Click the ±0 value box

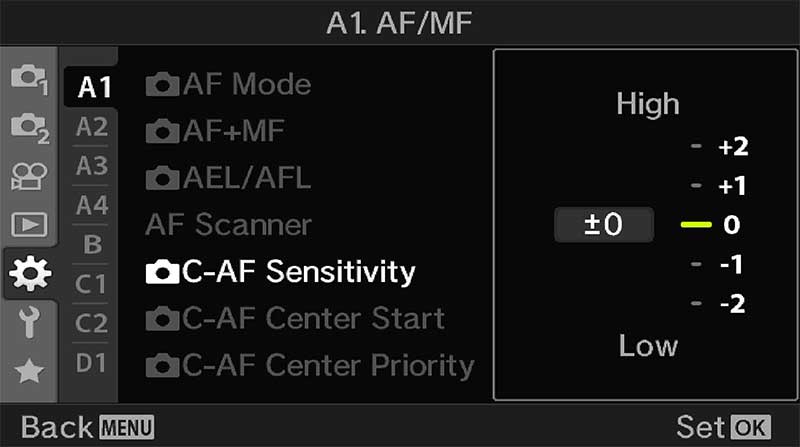603,225
